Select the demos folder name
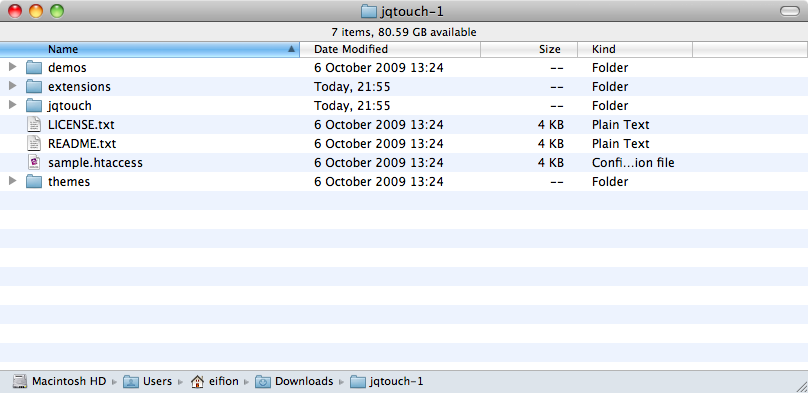This screenshot has height=393, width=808. point(67,68)
